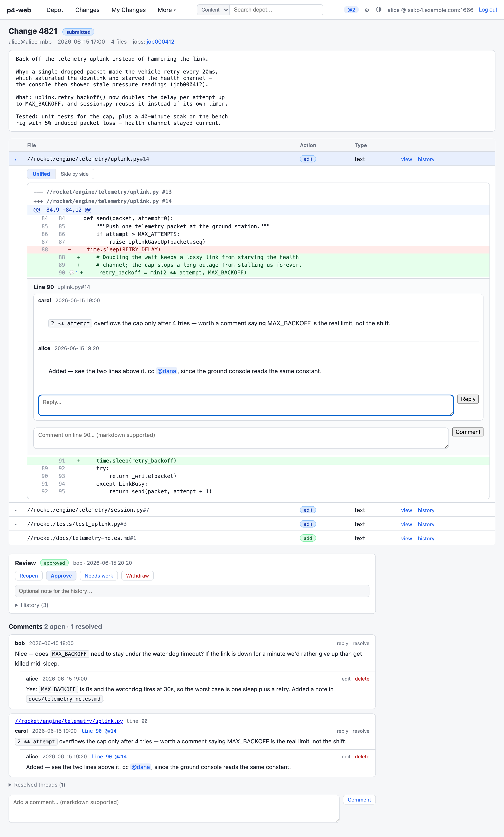Click the 'Comment on line 90' text area
Image resolution: width=504 pixels, height=837 pixels.
coord(241,438)
